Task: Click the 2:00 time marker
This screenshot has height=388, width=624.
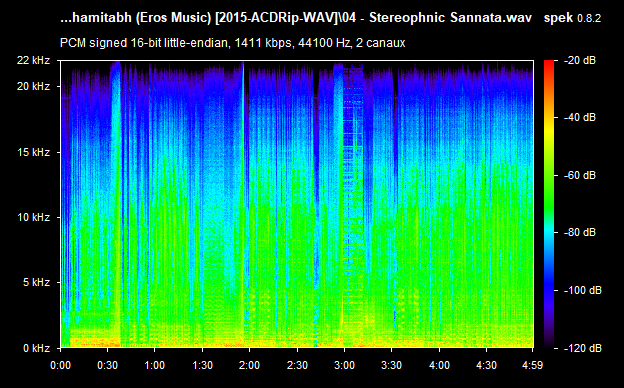Action: (x=250, y=365)
